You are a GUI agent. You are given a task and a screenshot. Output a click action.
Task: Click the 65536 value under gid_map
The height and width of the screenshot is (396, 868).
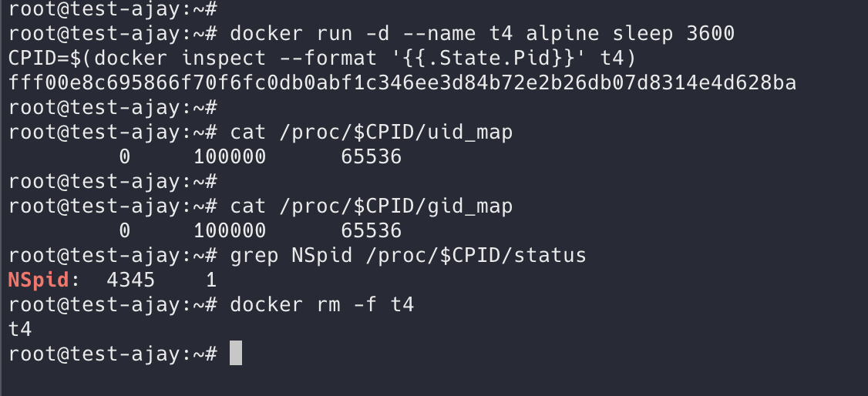pyautogui.click(x=371, y=230)
